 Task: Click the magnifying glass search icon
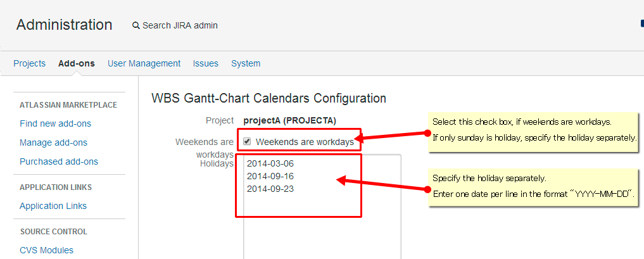click(x=136, y=26)
